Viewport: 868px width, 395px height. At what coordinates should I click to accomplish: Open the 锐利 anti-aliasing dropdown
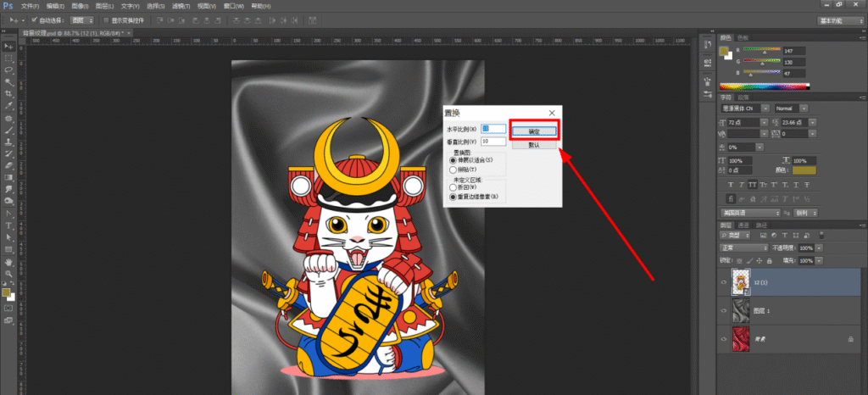click(x=805, y=213)
